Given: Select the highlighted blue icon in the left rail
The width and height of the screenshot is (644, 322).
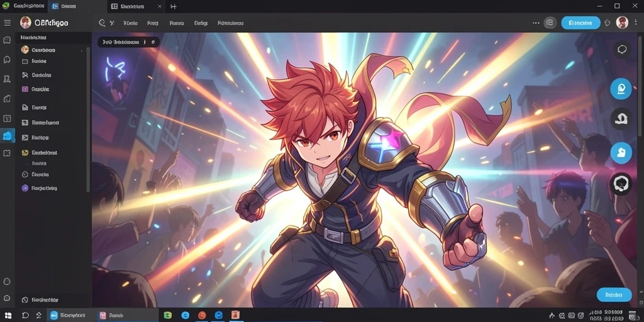Looking at the screenshot, I should click(x=8, y=136).
